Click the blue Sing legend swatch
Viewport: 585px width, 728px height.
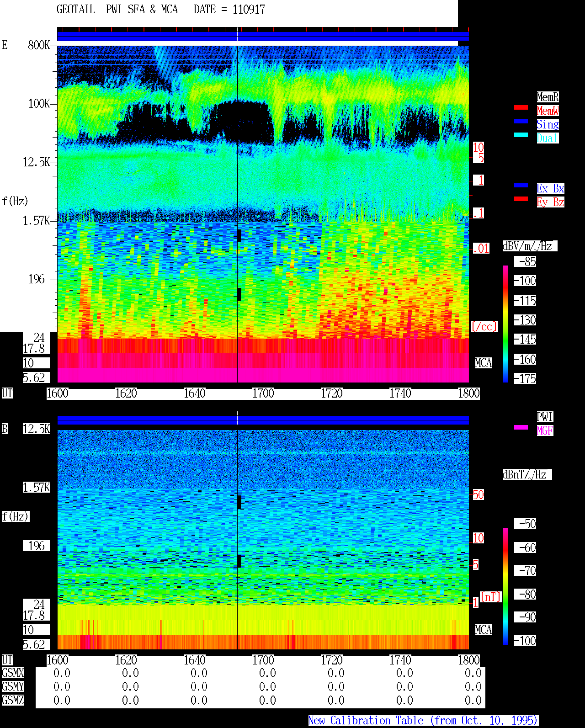tap(521, 121)
